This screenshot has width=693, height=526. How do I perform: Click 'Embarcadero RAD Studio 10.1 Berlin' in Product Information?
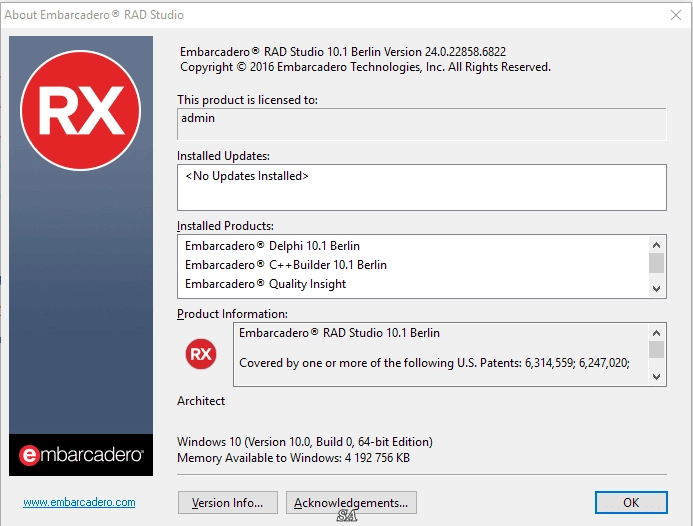click(339, 333)
